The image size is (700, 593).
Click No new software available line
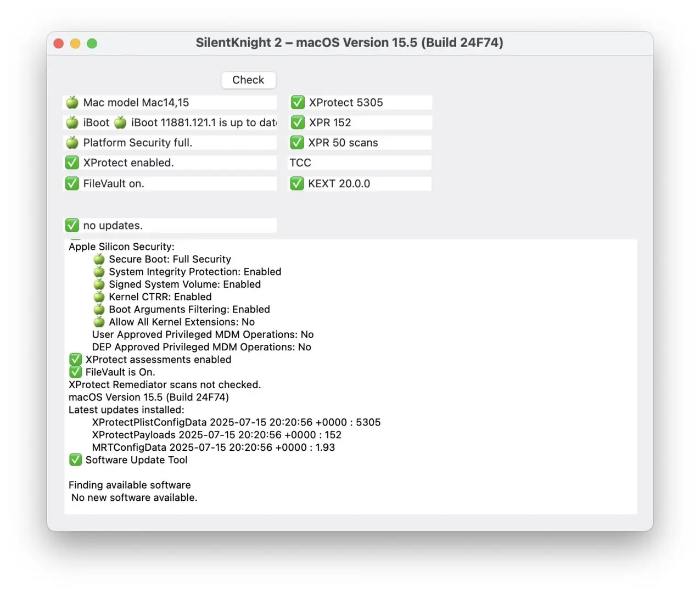coord(134,497)
